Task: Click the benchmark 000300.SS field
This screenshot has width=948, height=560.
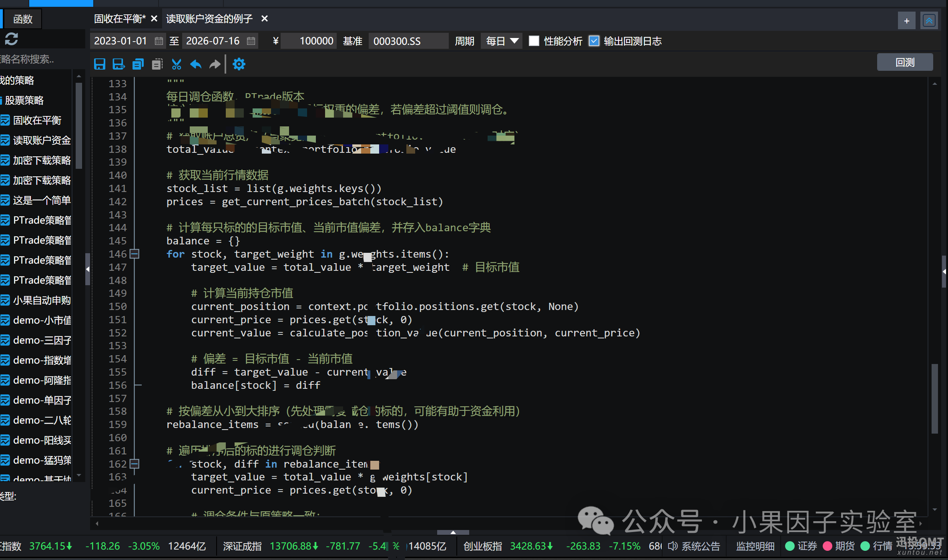Action: coord(408,41)
